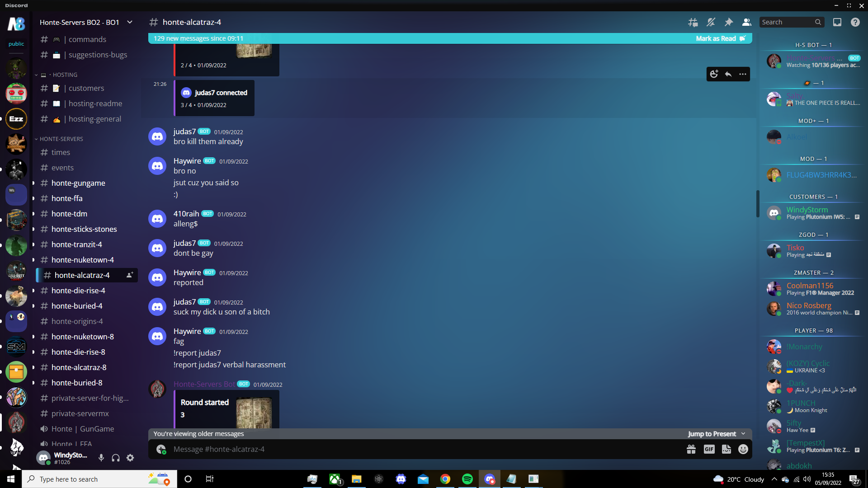Open the honte-tranzit-4 channel
Image resolution: width=868 pixels, height=488 pixels.
click(87, 244)
